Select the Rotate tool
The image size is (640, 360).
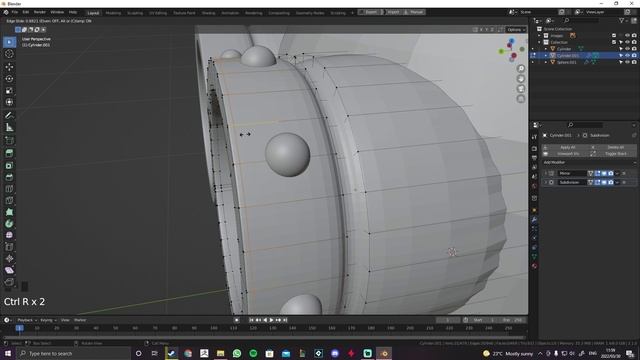[x=9, y=78]
